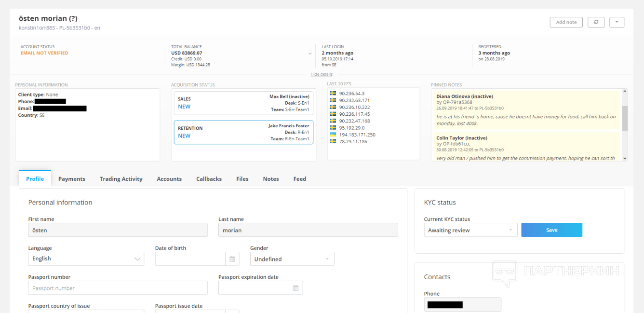Open the caret menu beside refresh

pyautogui.click(x=617, y=22)
